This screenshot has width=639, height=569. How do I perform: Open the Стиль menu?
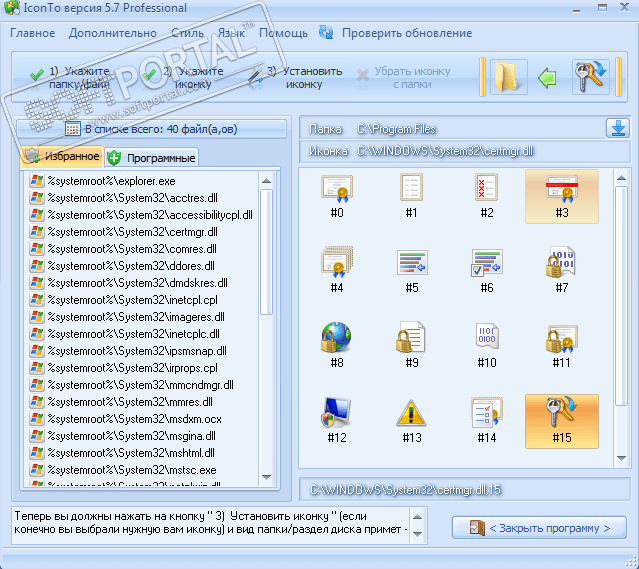187,33
